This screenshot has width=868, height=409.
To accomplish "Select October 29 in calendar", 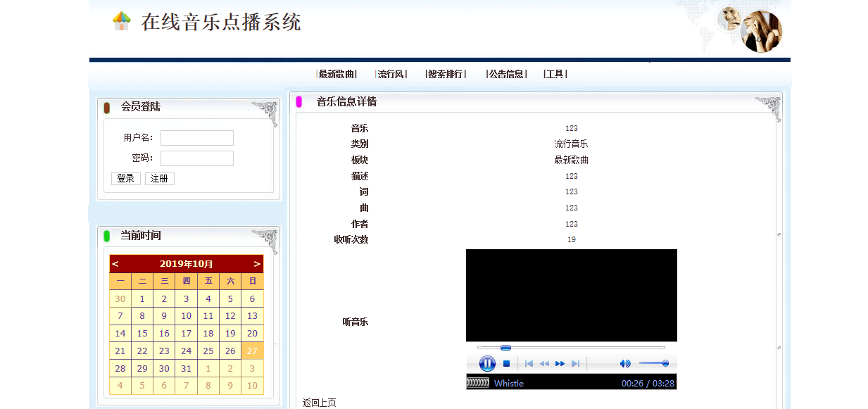I will point(142,368).
